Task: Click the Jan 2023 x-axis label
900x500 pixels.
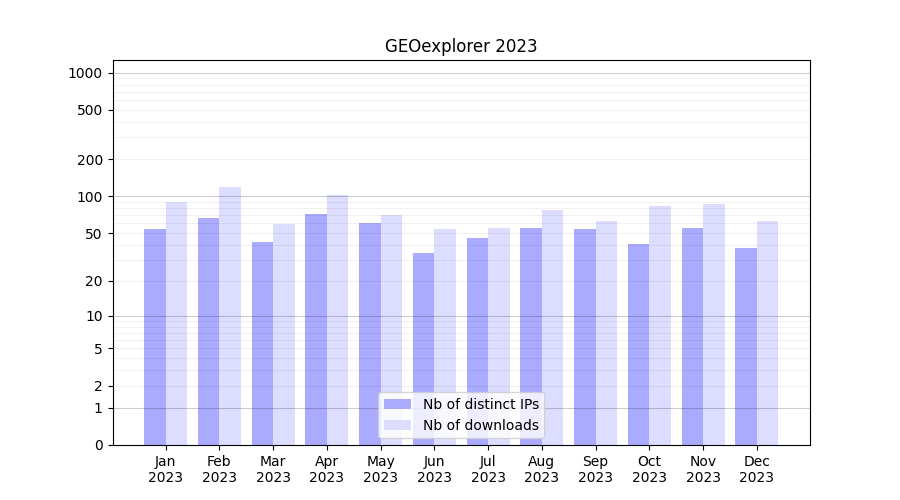Action: [166, 469]
